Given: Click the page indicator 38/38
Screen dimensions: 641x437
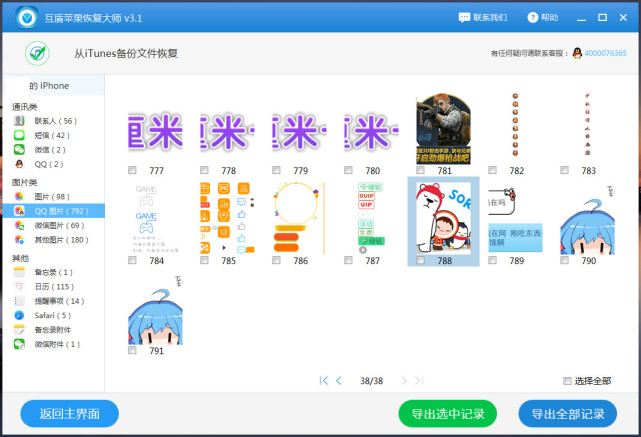Looking at the screenshot, I should coord(371,381).
